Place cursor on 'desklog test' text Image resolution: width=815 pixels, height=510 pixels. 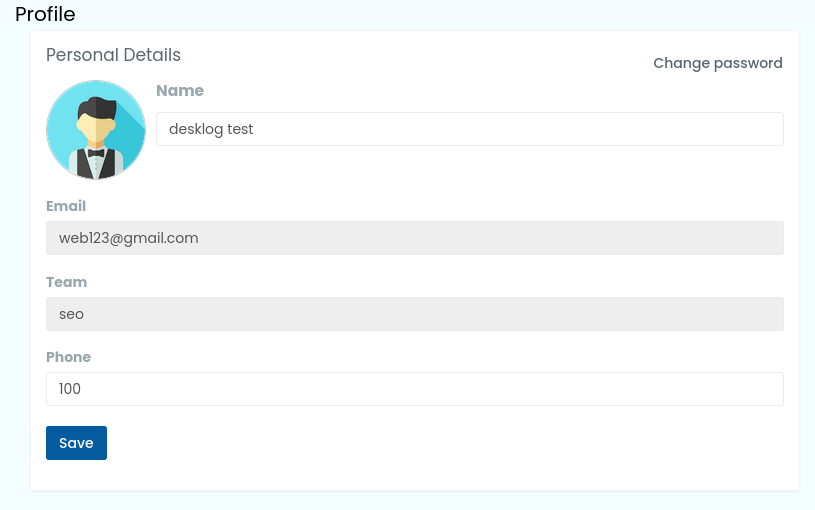coord(211,129)
